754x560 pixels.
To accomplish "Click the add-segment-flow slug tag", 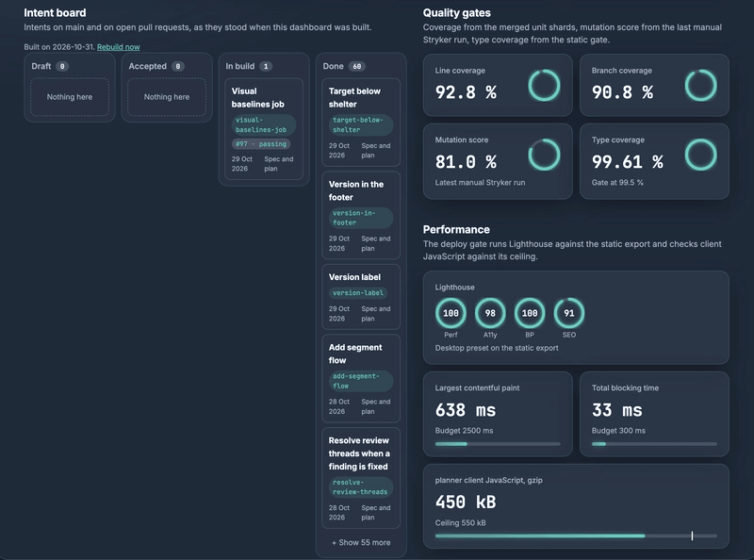I will click(x=361, y=381).
